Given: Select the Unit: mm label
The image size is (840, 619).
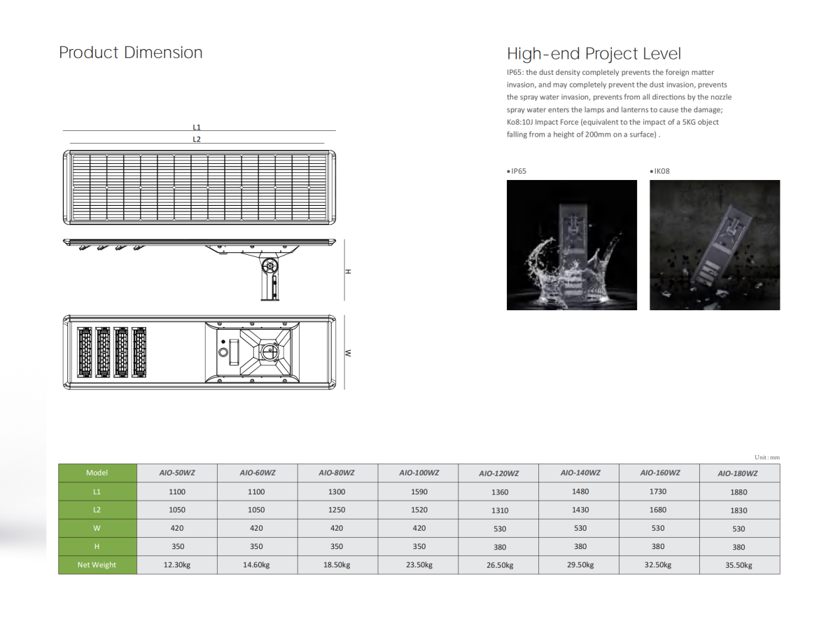Looking at the screenshot, I should point(768,457).
